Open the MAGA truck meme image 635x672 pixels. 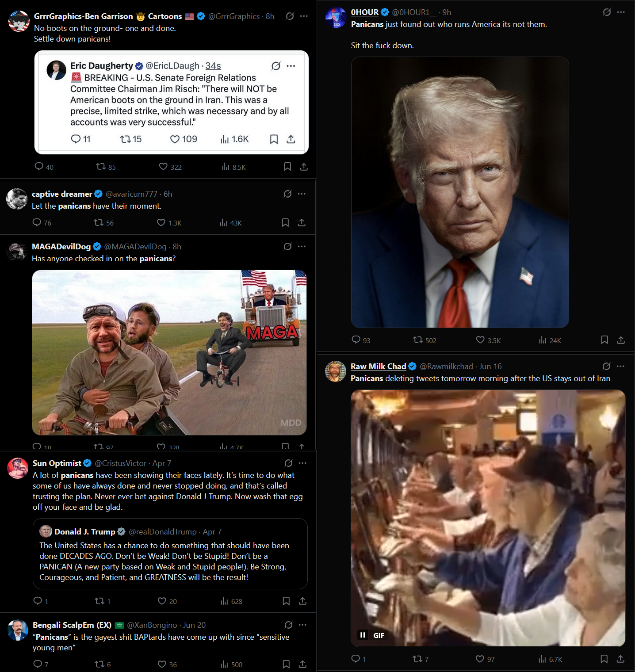[x=169, y=352]
